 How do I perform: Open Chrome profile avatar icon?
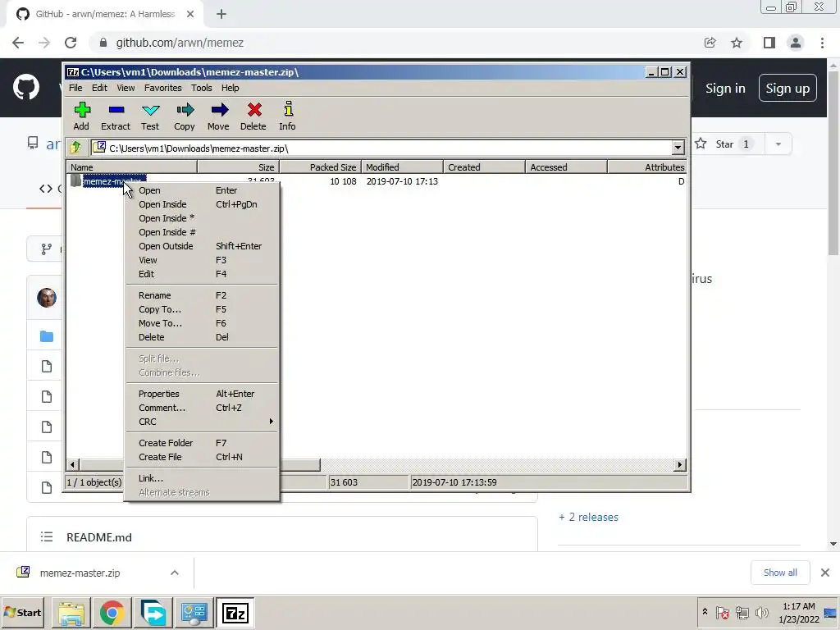[796, 43]
